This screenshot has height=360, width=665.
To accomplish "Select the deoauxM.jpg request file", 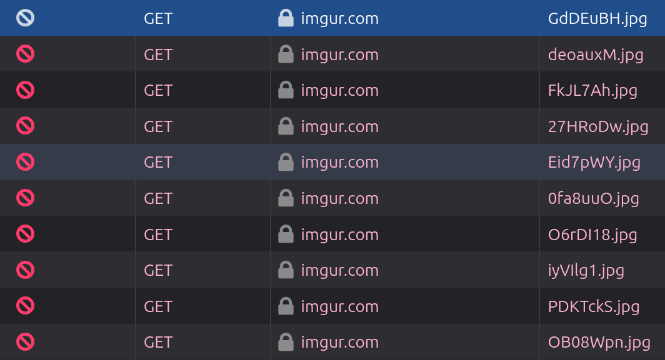I will point(595,55).
